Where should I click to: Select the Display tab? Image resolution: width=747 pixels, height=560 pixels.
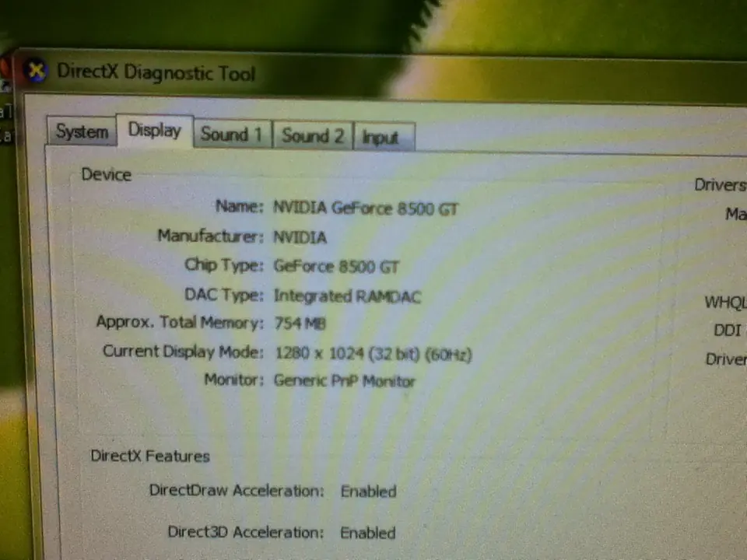155,130
